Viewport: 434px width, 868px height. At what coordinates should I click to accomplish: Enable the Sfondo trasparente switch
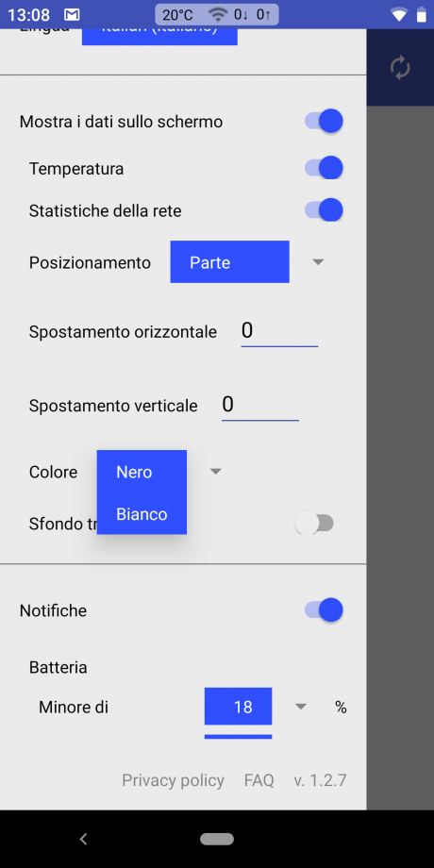coord(314,523)
